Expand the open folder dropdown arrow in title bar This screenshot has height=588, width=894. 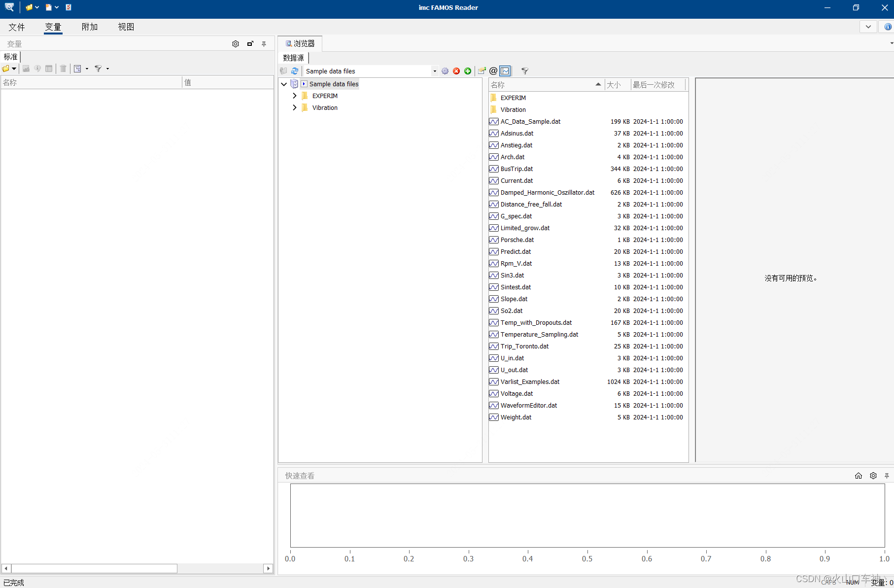37,7
